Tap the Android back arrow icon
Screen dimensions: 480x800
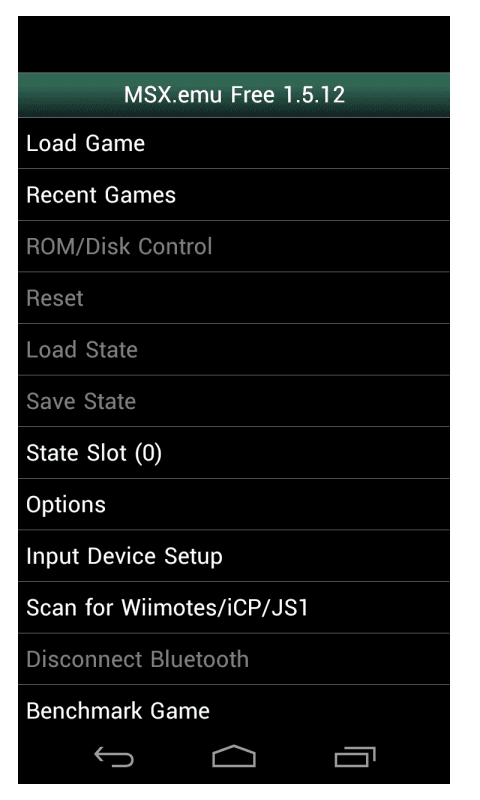114,757
